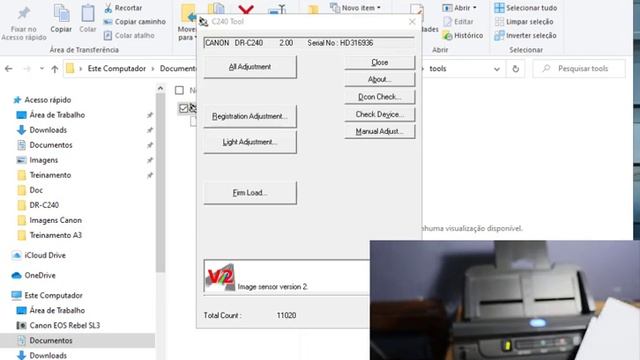
Task: Click the V2 image sensor version icon
Action: click(220, 277)
